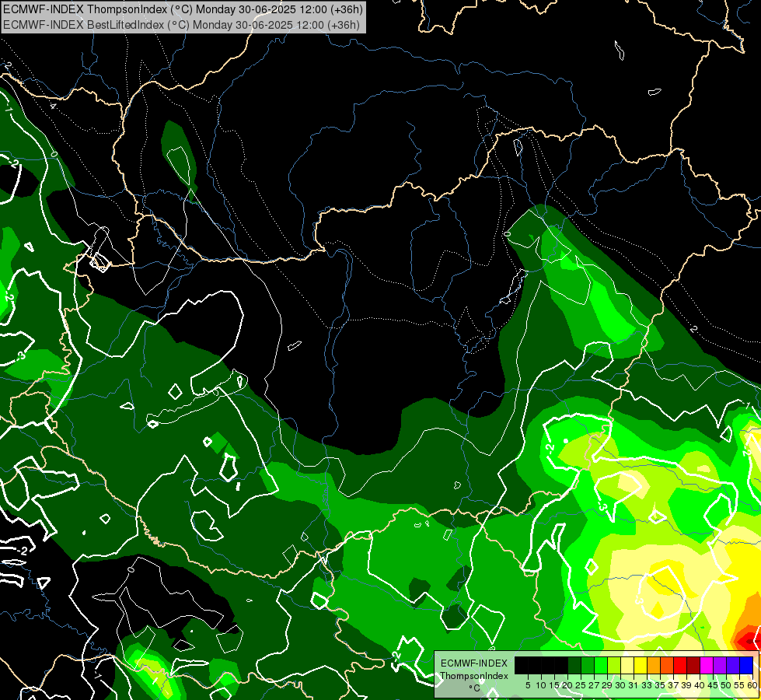Select the pure yellow 31-33 legend swatch

[641, 665]
